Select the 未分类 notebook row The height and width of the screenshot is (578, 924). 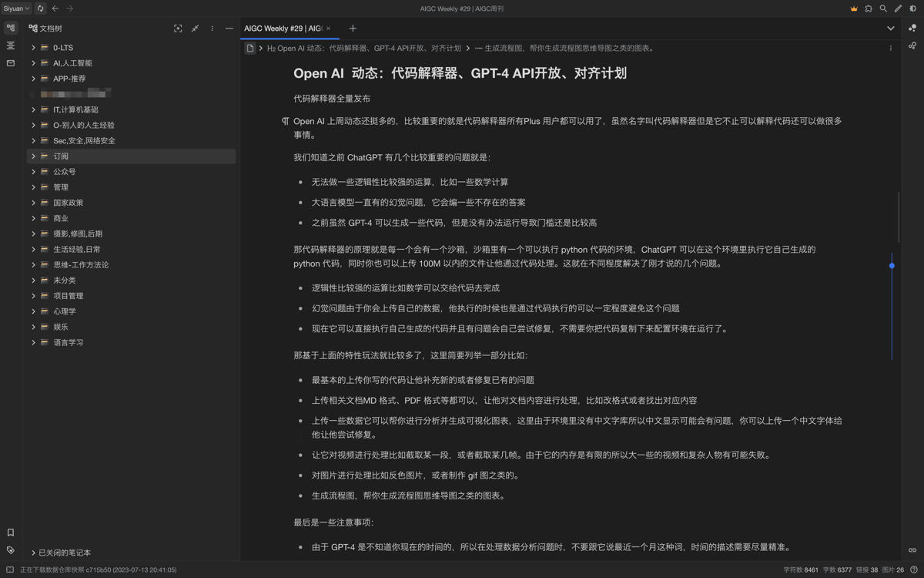point(131,281)
